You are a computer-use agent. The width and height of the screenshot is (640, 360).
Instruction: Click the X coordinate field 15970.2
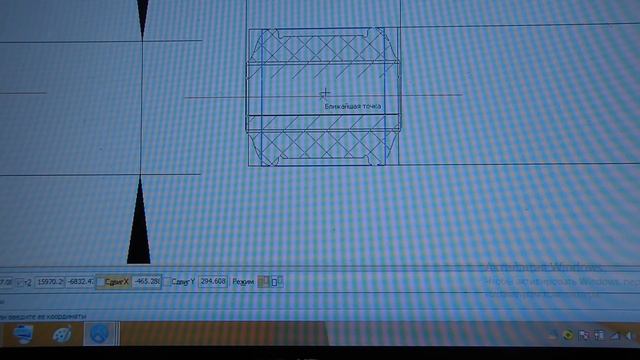coord(50,282)
